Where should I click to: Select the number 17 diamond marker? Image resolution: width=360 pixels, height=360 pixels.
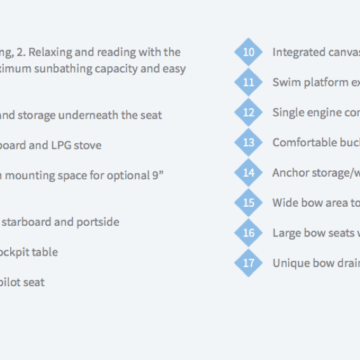tap(249, 263)
